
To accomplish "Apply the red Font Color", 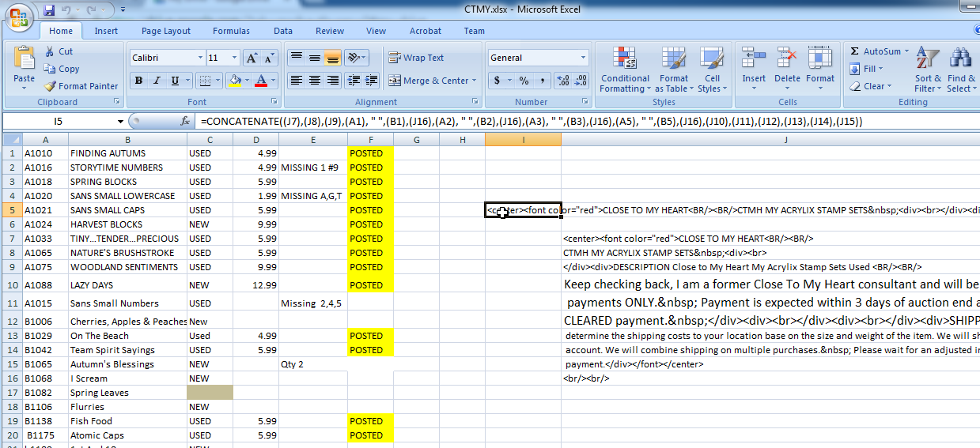I will point(261,80).
